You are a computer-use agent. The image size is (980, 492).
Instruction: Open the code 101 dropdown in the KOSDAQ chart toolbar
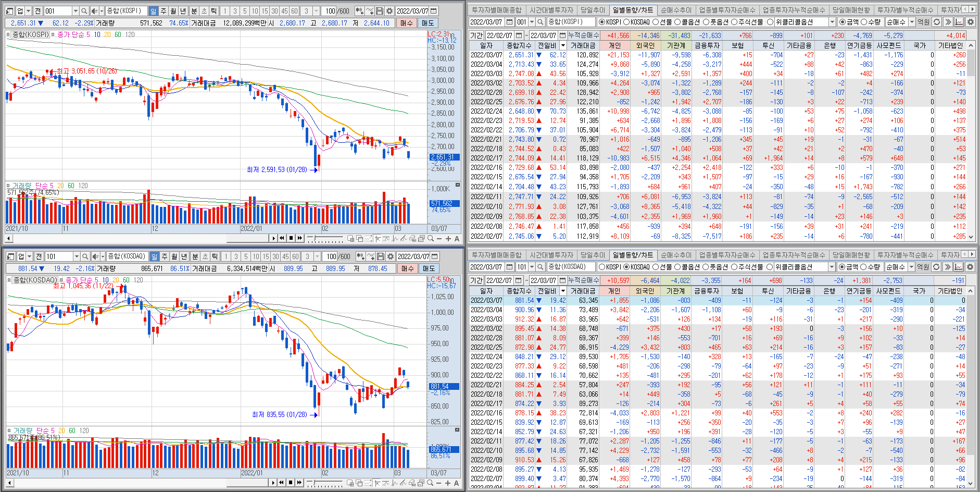[76, 256]
